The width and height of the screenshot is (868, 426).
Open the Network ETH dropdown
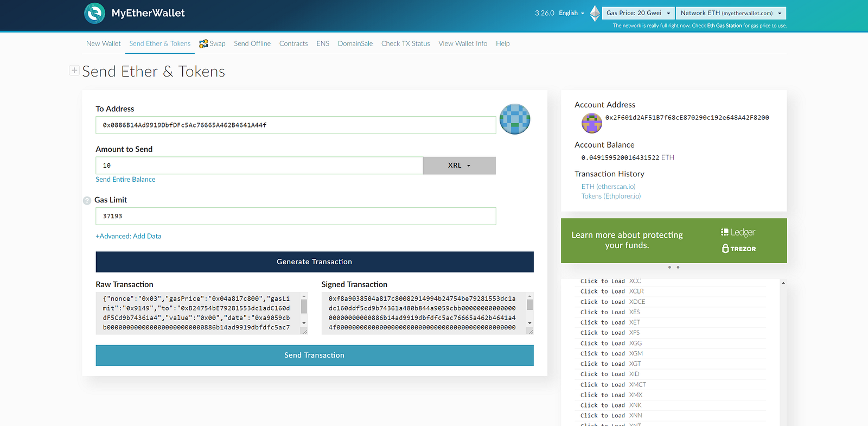tap(731, 13)
